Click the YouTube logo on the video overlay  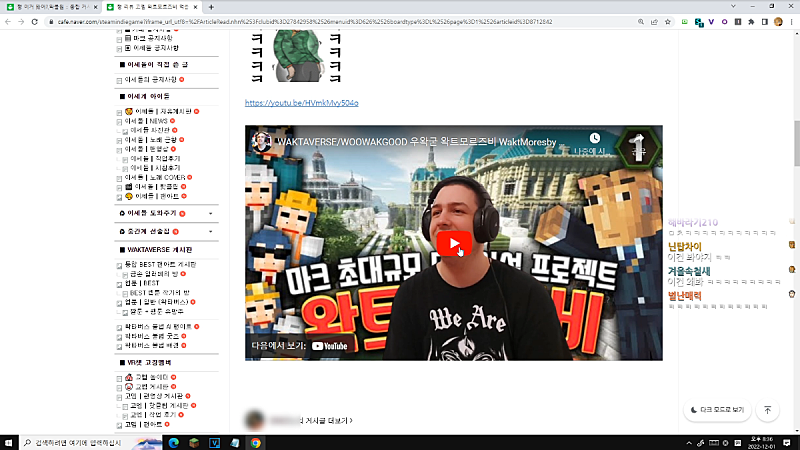(x=330, y=346)
